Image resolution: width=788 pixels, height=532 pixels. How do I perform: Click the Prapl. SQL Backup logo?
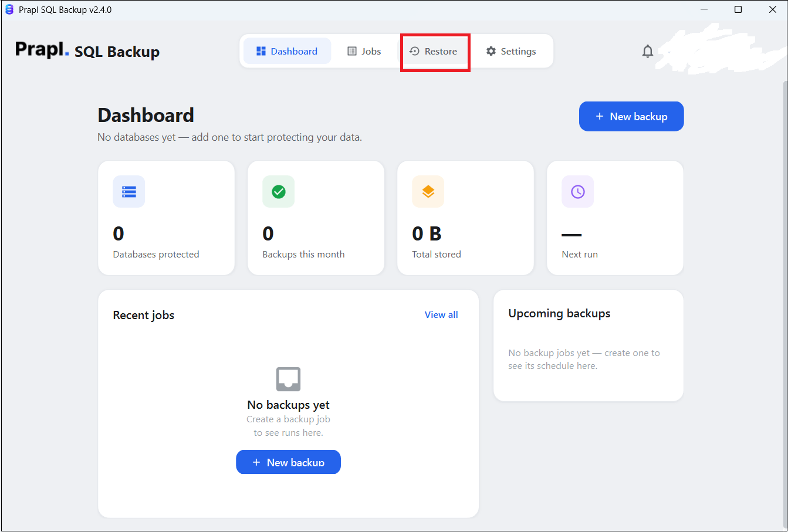(87, 50)
